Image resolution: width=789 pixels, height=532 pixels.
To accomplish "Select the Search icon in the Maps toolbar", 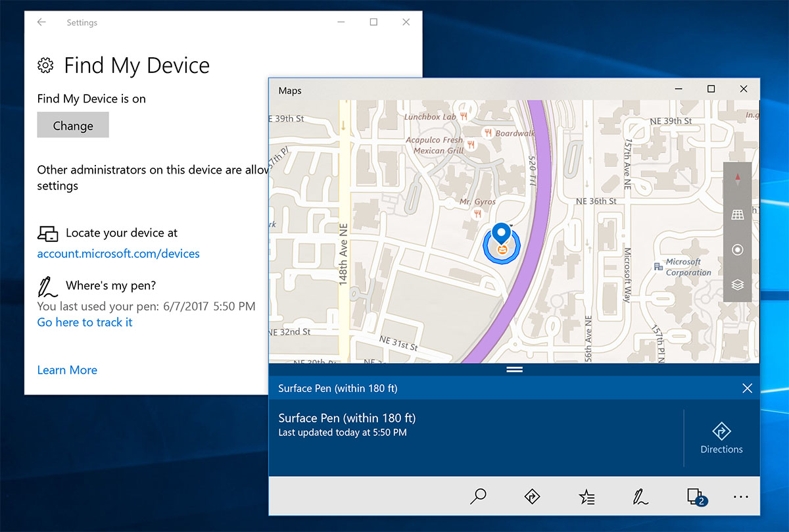I will [x=479, y=496].
